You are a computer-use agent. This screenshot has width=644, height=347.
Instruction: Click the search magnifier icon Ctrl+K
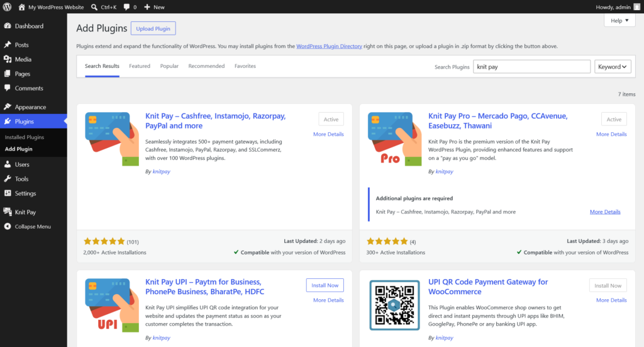pyautogui.click(x=94, y=7)
